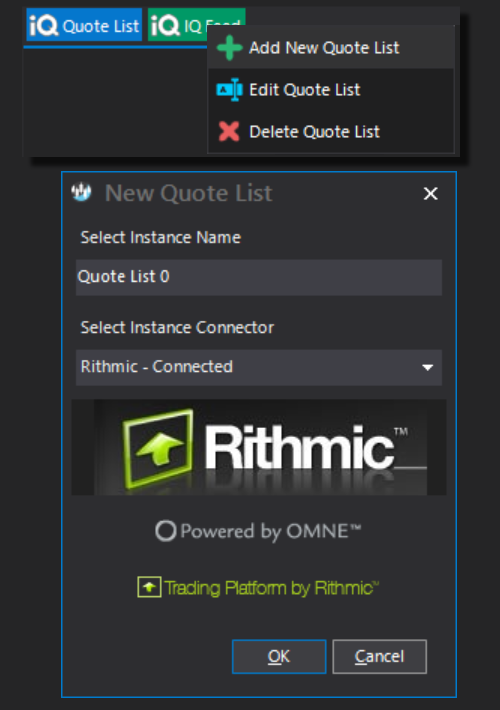Click the New Quote List title text
Image resolution: width=500 pixels, height=710 pixels.
pos(188,193)
